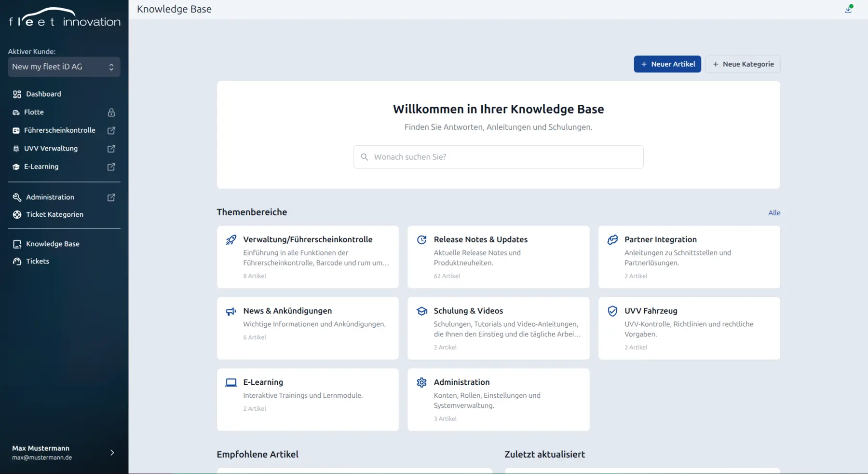The image size is (868, 474).
Task: Open Führerscheinkontrolle external link icon
Action: click(111, 130)
